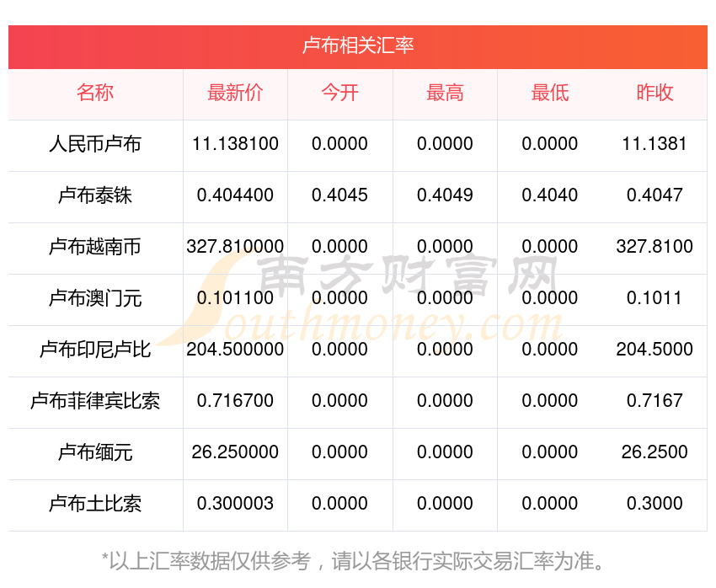The height and width of the screenshot is (588, 716).
Task: Select the 卢布泰铢 row name
Action: [x=95, y=195]
